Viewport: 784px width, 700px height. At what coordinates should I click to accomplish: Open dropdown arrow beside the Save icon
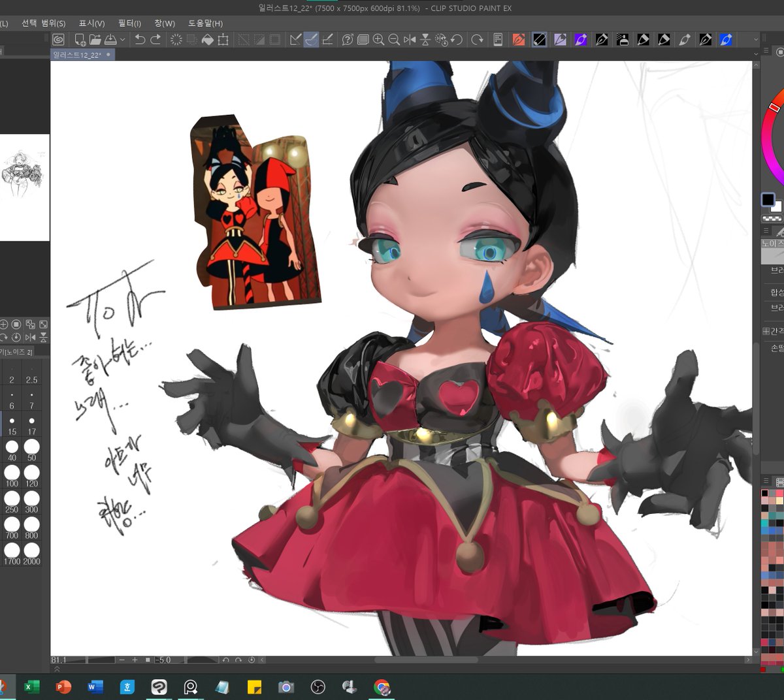tap(122, 40)
